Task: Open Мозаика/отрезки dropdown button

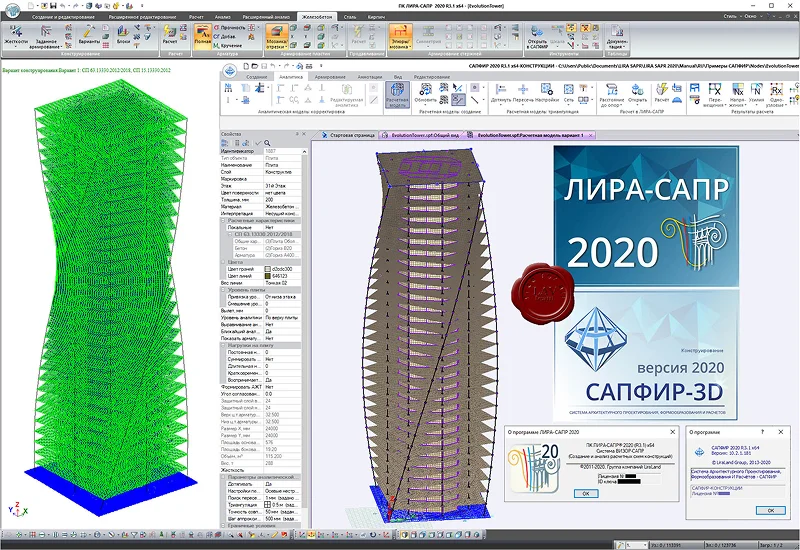Action: pyautogui.click(x=277, y=36)
